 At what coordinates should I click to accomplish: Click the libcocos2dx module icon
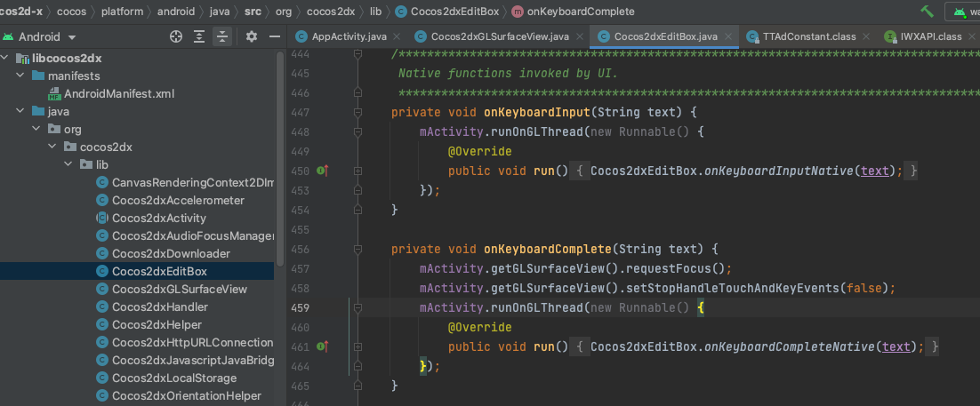tap(22, 59)
